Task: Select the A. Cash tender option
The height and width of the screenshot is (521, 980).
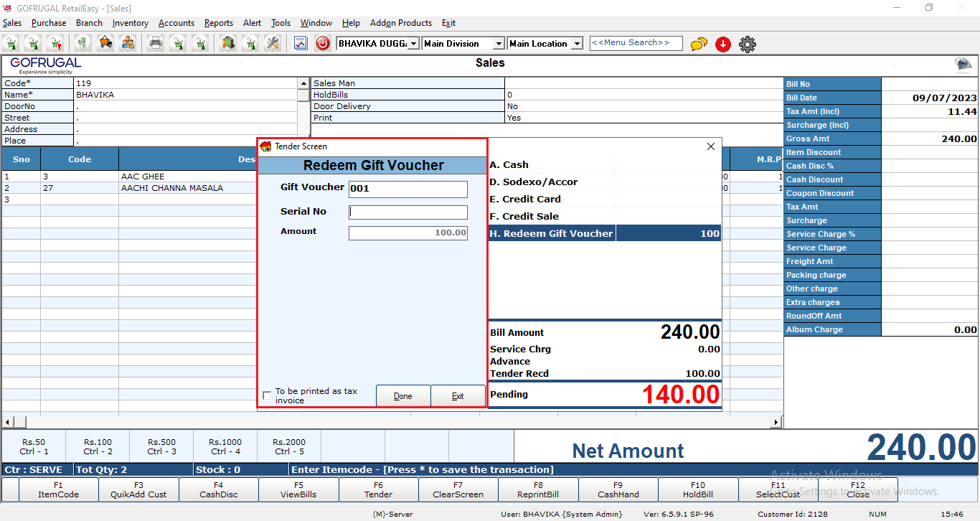Action: coord(605,164)
